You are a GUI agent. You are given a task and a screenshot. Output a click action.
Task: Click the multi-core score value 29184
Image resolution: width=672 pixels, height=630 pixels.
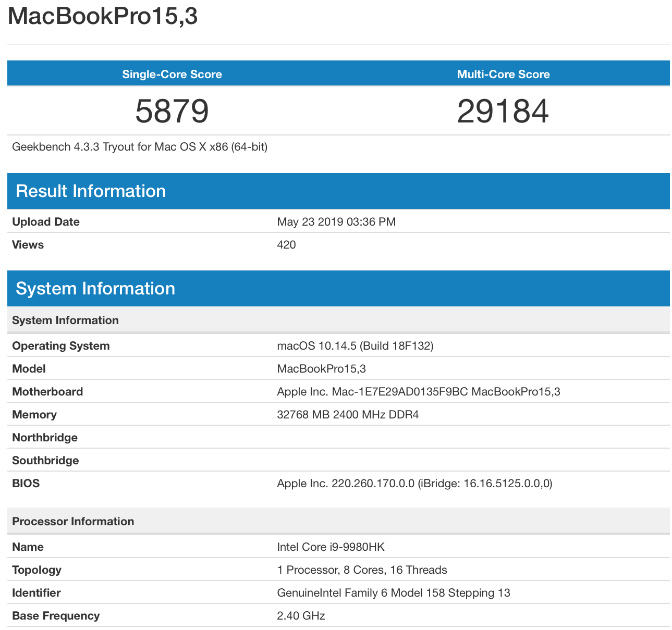[503, 111]
